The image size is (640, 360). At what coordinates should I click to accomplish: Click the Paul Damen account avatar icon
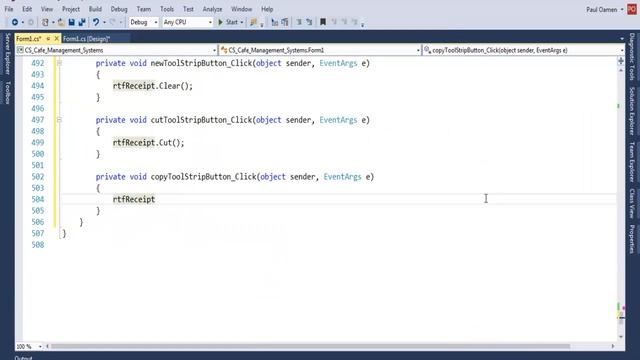tap(632, 9)
